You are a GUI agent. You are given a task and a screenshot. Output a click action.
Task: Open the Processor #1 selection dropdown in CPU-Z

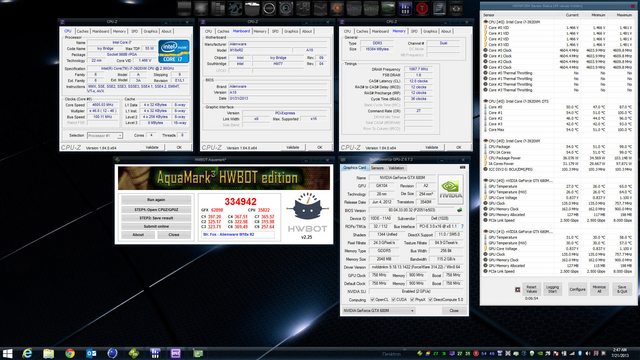pos(105,136)
